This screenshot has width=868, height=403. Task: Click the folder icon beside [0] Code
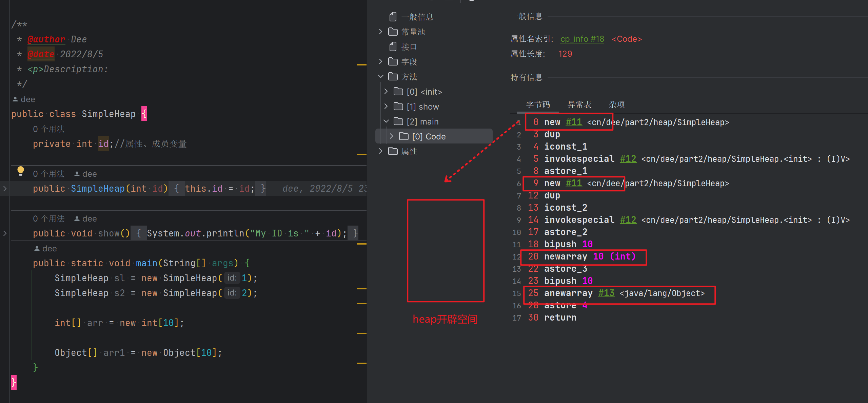(403, 136)
